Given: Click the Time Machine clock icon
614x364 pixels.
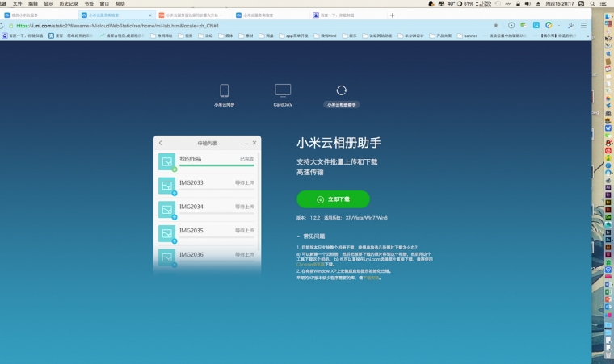Looking at the screenshot, I should point(498,3).
